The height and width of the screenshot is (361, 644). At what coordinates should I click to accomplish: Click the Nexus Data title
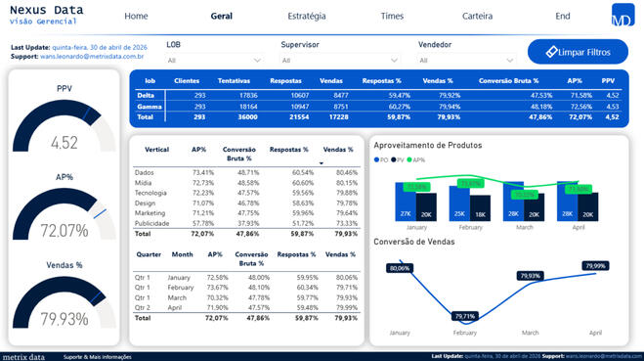tap(46, 10)
